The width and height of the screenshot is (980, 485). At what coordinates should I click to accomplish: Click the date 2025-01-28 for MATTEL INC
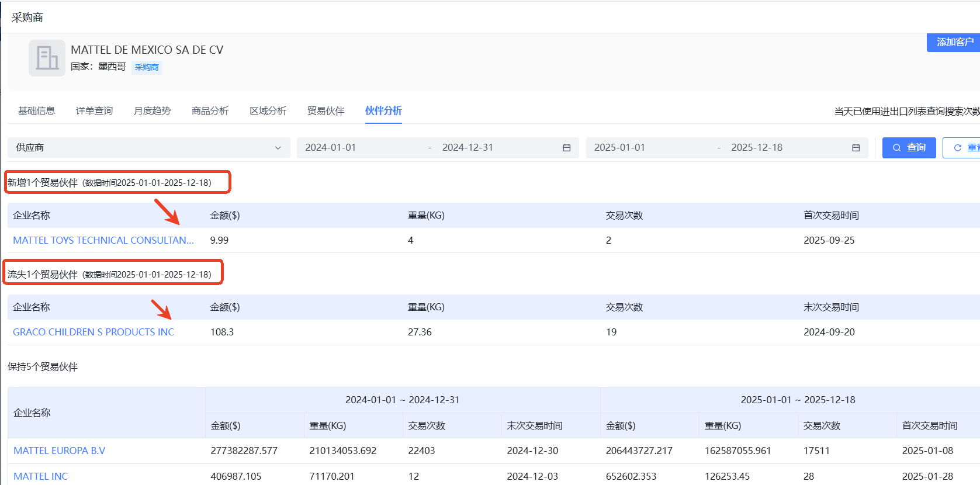(927, 476)
